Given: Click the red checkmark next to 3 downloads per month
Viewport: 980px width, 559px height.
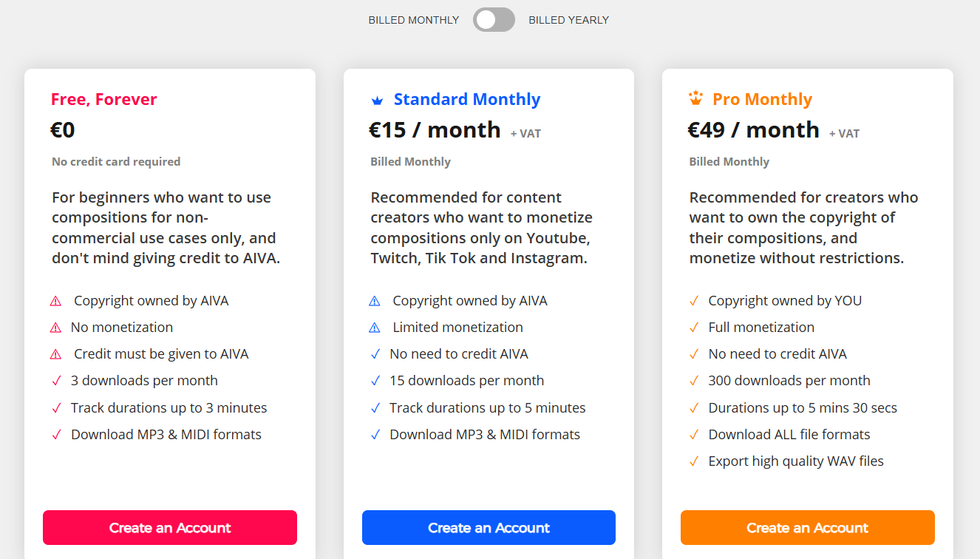Looking at the screenshot, I should pyautogui.click(x=56, y=381).
